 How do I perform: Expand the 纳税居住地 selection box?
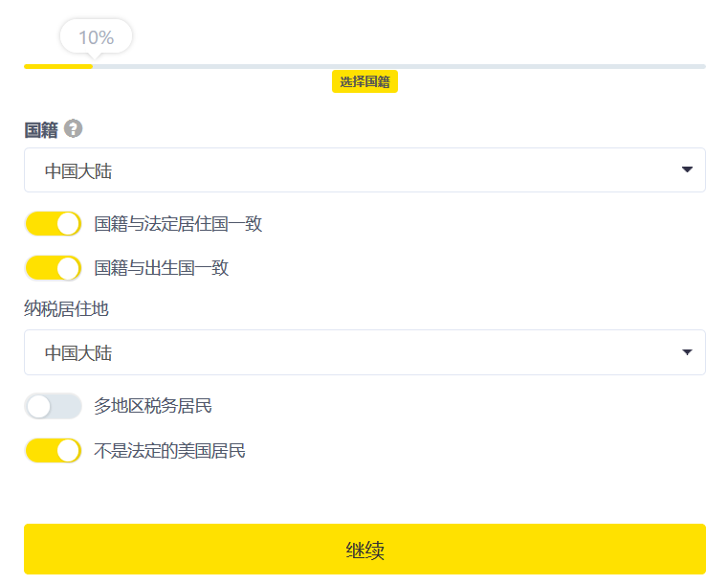tap(364, 352)
